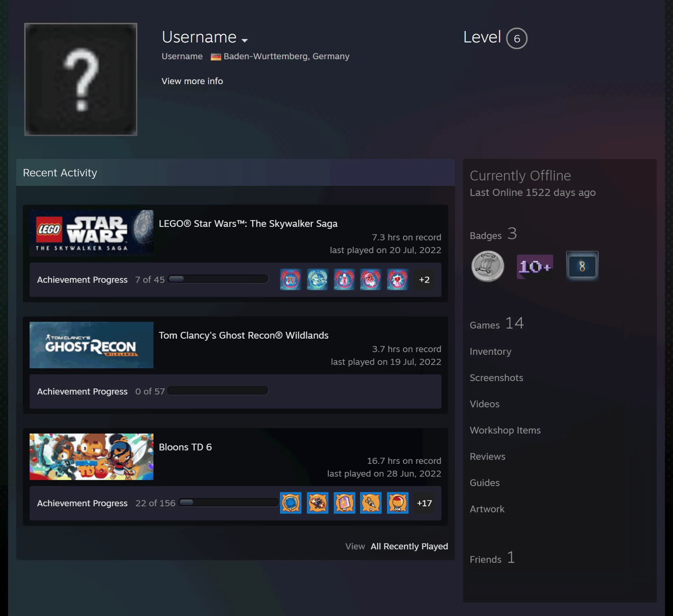
Task: Click the 7 of 45 achievement progress bar
Action: 218,279
